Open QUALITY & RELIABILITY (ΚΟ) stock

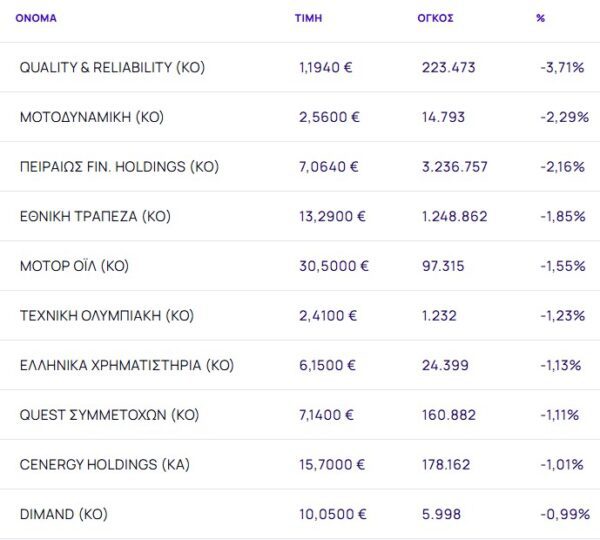pos(112,67)
